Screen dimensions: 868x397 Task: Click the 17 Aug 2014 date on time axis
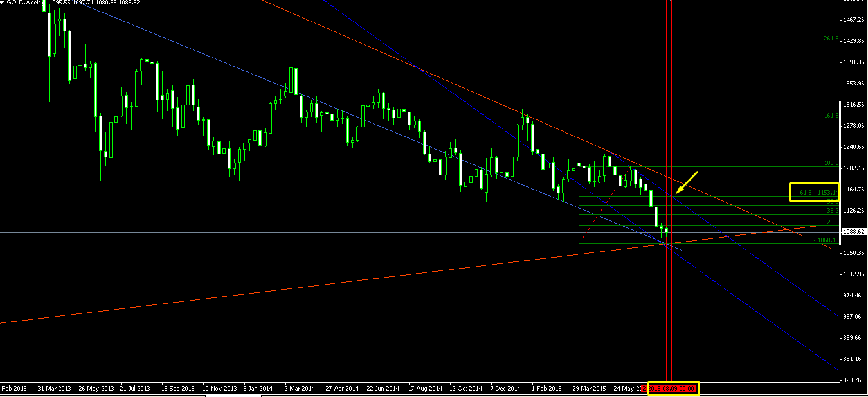(425, 388)
